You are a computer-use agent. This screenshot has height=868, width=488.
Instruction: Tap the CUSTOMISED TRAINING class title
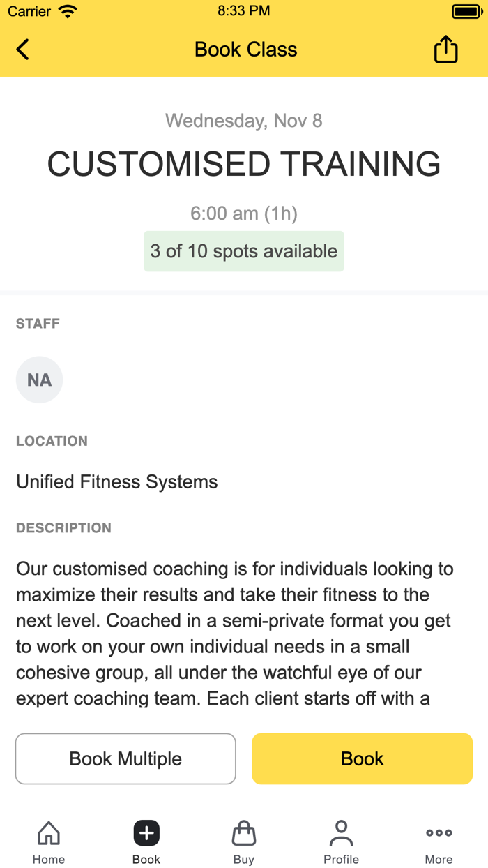click(x=244, y=163)
